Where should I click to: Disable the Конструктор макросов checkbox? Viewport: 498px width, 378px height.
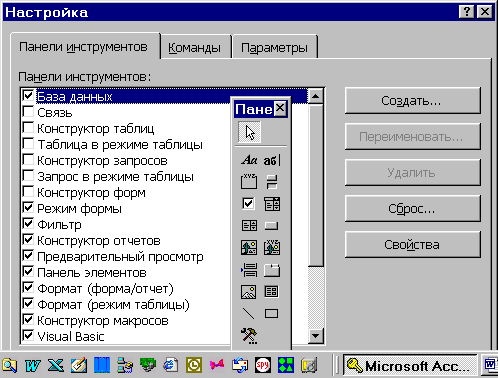click(28, 319)
